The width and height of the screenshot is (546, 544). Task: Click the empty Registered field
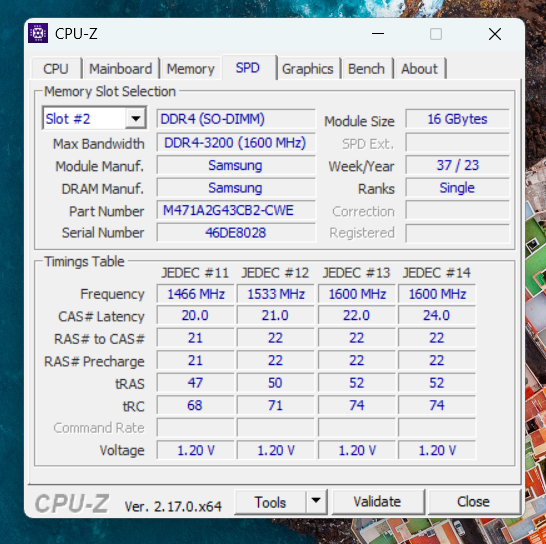[457, 233]
